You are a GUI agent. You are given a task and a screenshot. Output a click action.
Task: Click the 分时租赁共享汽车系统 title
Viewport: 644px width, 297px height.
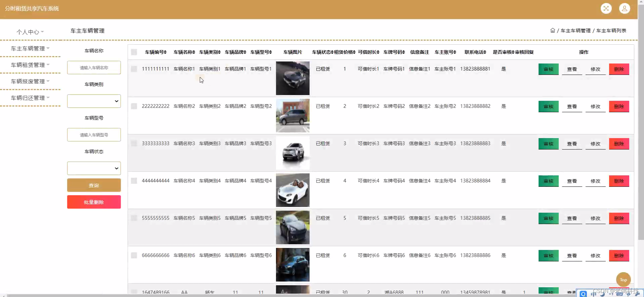[32, 8]
